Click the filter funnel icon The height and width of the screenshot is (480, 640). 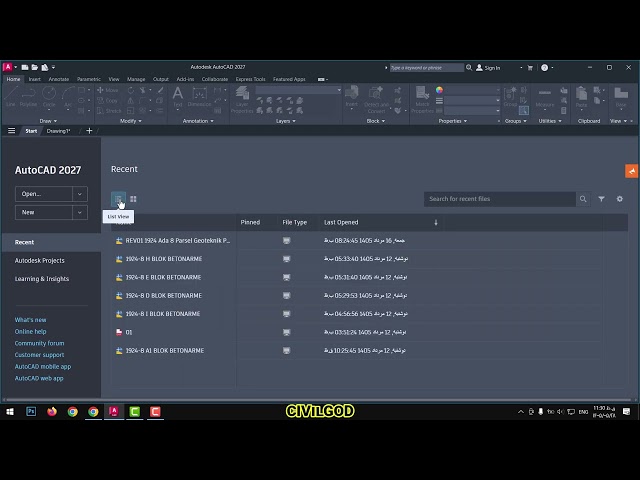[x=601, y=199]
